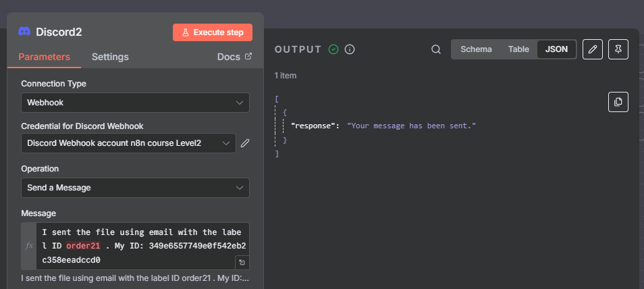Image resolution: width=644 pixels, height=289 pixels.
Task: Click the output info circle icon
Action: pos(350,49)
